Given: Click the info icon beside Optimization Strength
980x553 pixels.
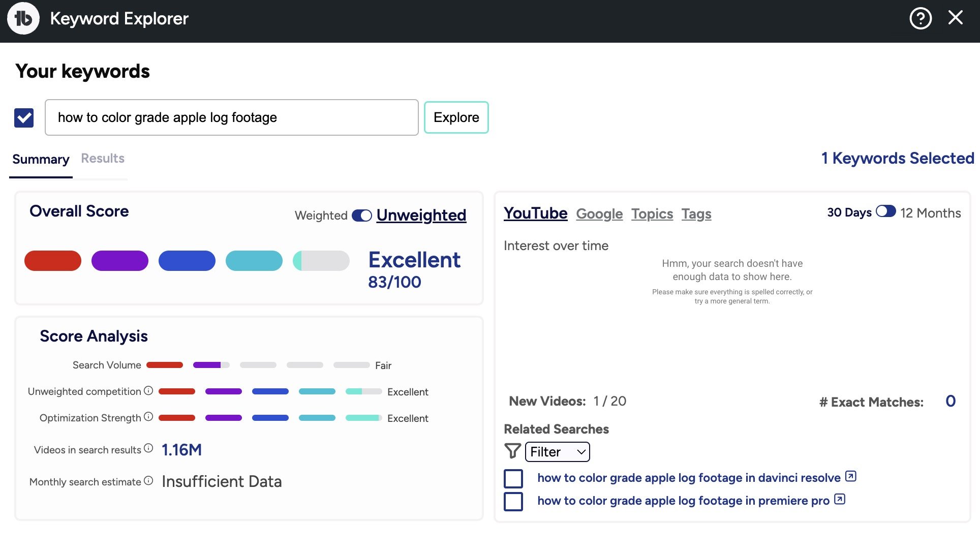Looking at the screenshot, I should [148, 417].
